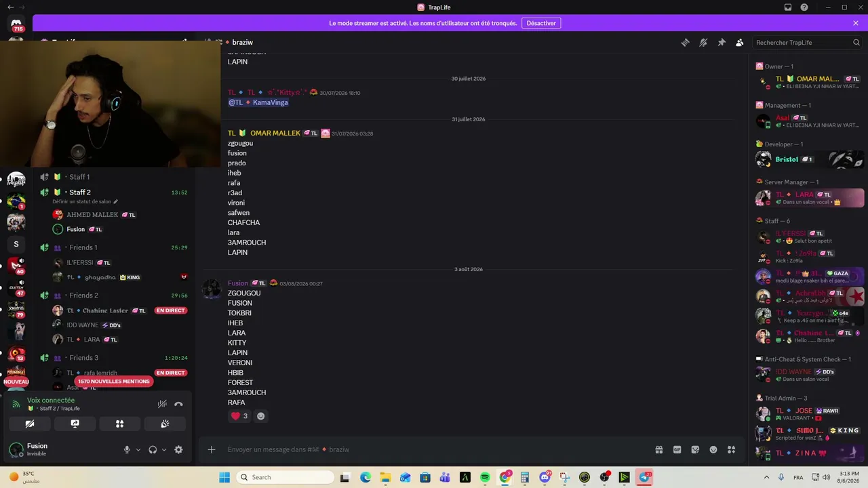Screen dimensions: 868x488
Task: Click the Windows taskbar Search box
Action: [x=283, y=477]
